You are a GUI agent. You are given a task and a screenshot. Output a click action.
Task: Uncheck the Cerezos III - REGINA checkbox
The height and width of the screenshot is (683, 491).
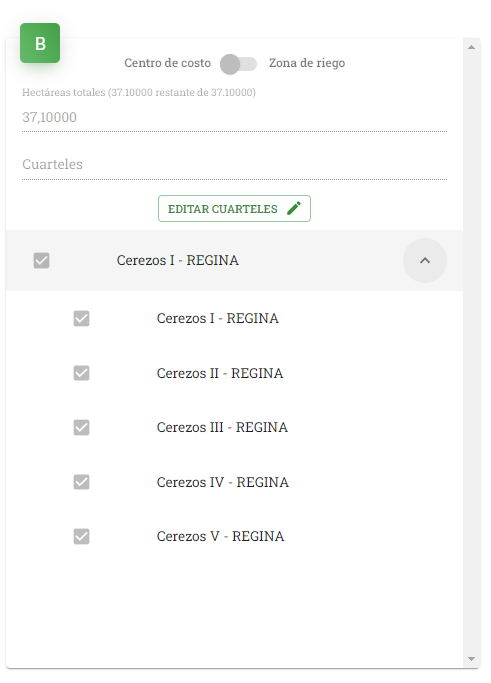coord(81,427)
